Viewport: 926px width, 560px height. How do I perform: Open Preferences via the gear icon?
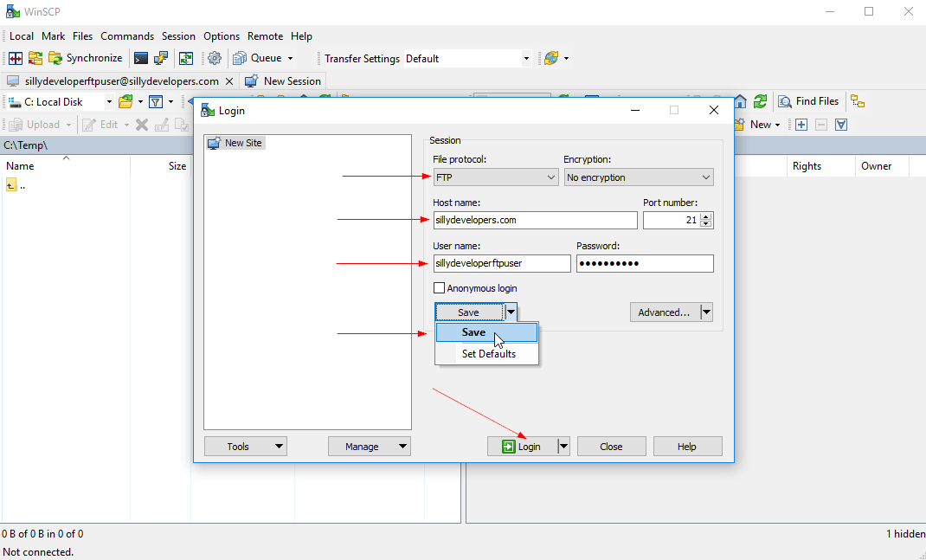(215, 59)
